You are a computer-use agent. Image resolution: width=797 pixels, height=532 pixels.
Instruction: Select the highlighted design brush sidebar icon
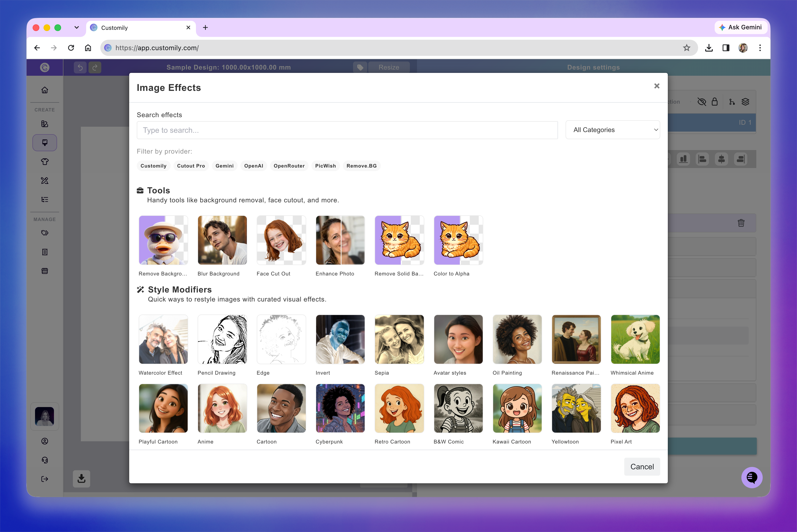tap(44, 142)
